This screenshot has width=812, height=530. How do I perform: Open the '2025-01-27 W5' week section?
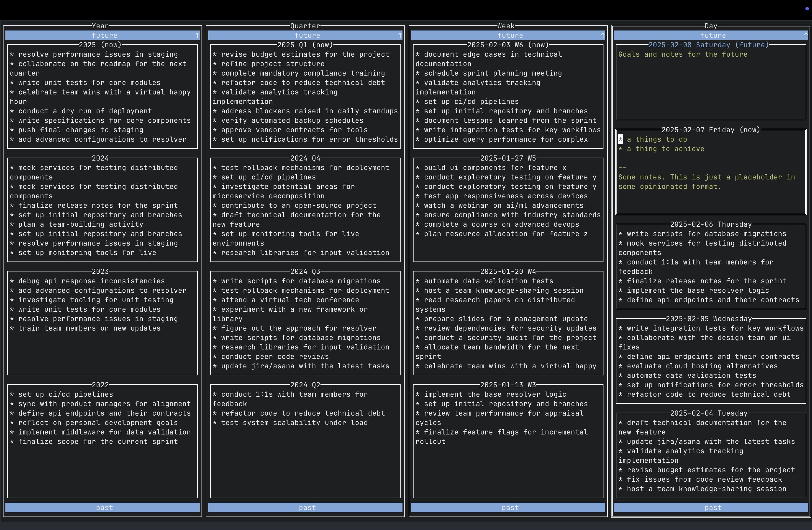[x=507, y=158]
